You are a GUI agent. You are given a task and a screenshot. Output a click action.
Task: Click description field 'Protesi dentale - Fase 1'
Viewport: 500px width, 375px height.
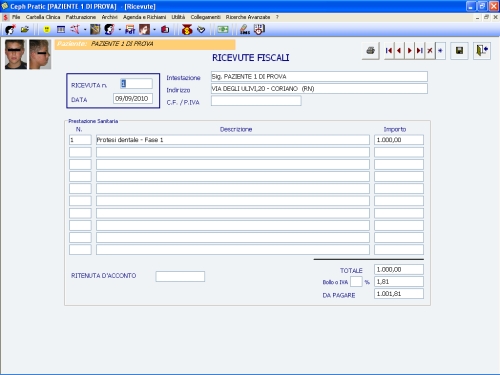click(x=233, y=140)
